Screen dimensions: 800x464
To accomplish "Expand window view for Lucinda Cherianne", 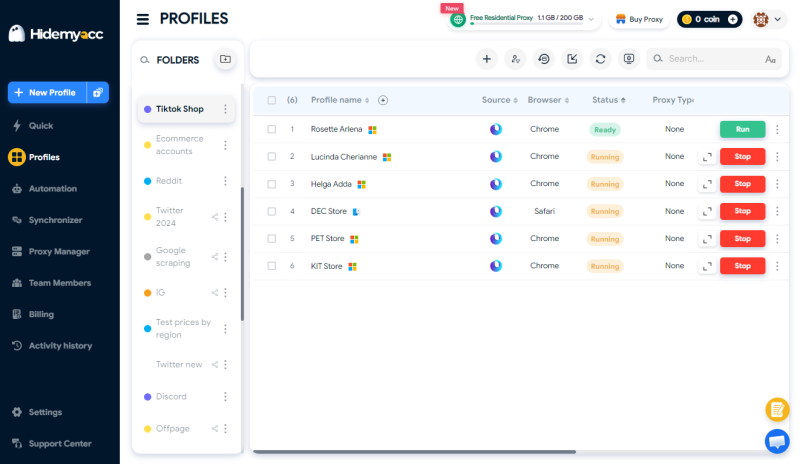I will (707, 157).
